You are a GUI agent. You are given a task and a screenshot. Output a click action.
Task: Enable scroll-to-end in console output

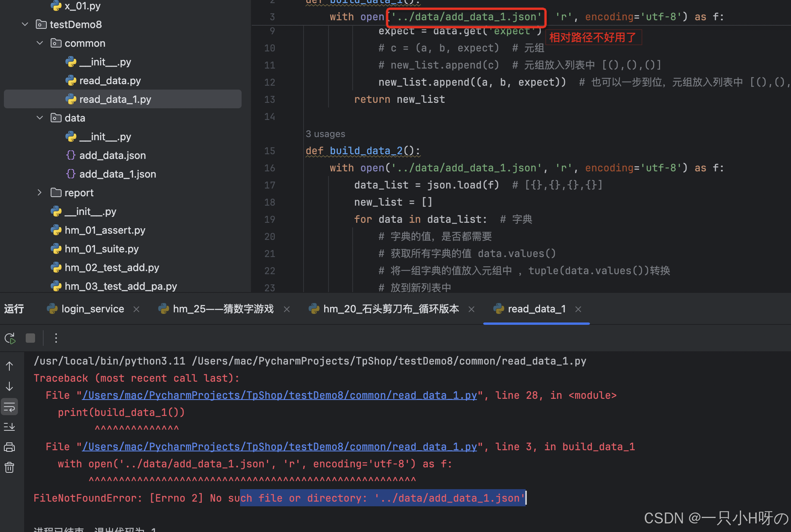[x=9, y=426]
